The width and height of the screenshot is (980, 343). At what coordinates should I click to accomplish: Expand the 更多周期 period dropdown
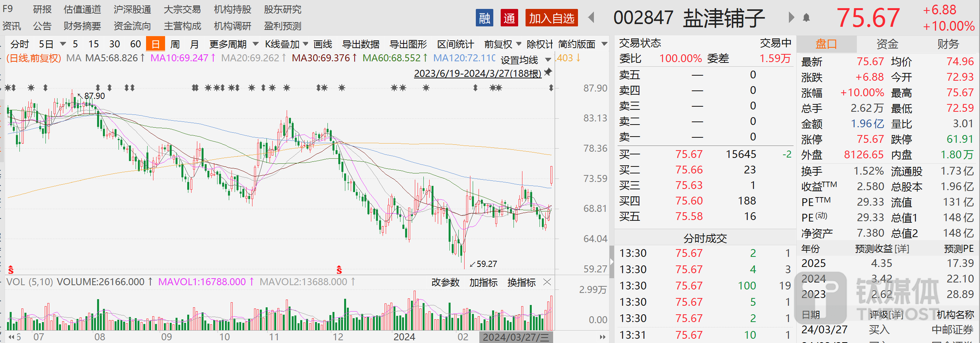pos(256,44)
